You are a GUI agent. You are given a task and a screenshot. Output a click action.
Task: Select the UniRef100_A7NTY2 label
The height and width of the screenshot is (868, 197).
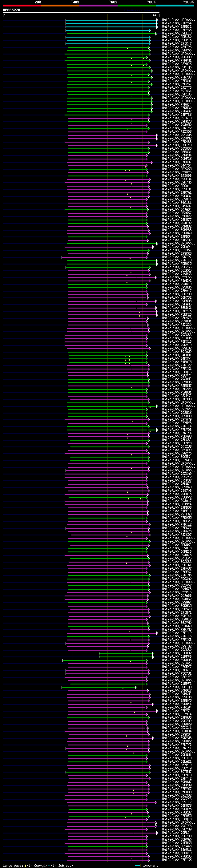pos(177,128)
